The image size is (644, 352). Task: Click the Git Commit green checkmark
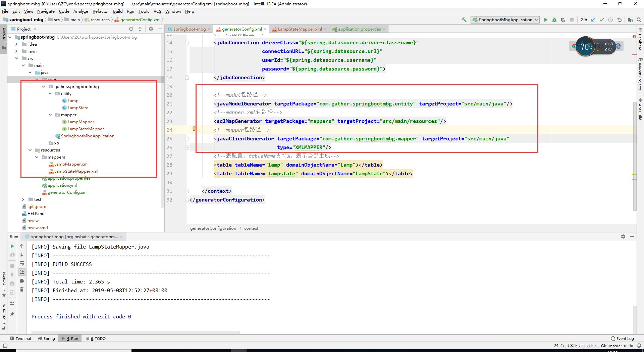[x=602, y=20]
